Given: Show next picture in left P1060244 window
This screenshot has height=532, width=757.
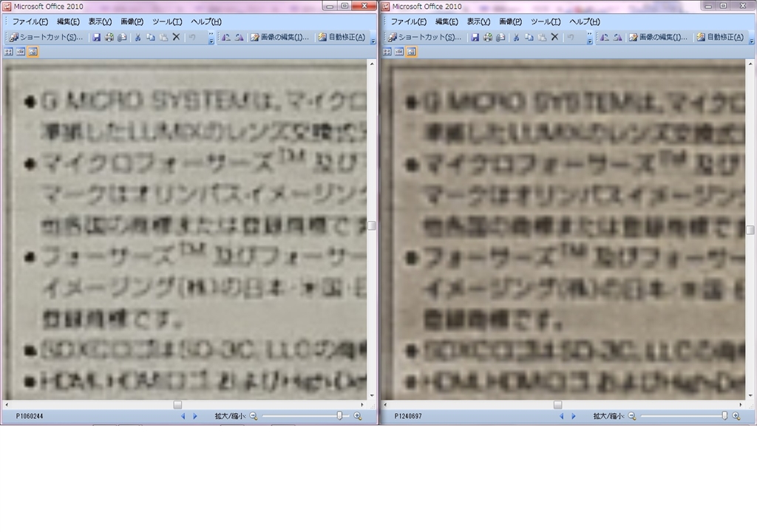Looking at the screenshot, I should (195, 416).
